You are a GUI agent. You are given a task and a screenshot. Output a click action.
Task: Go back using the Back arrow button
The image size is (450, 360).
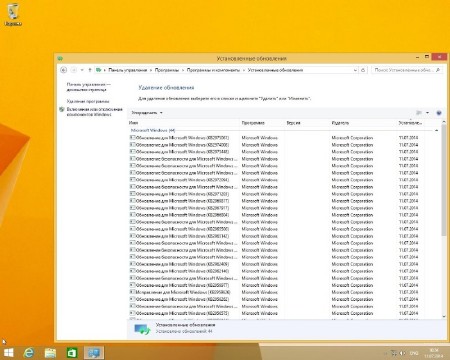click(x=63, y=70)
